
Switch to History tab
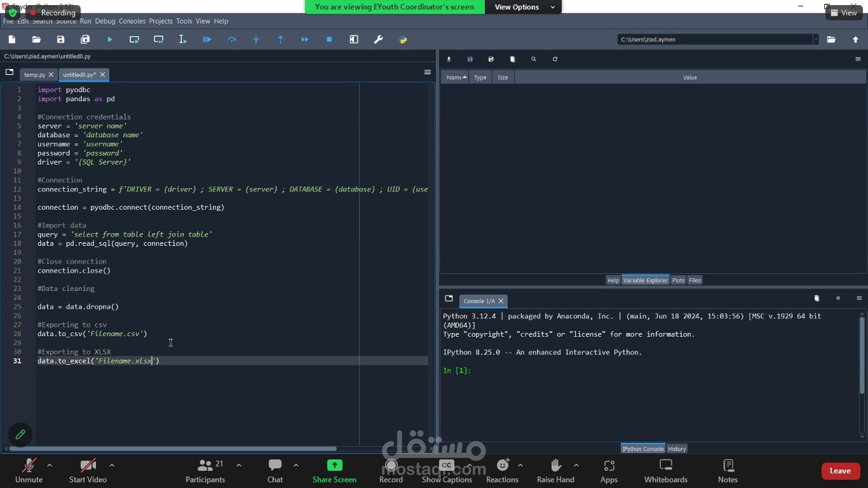click(677, 449)
